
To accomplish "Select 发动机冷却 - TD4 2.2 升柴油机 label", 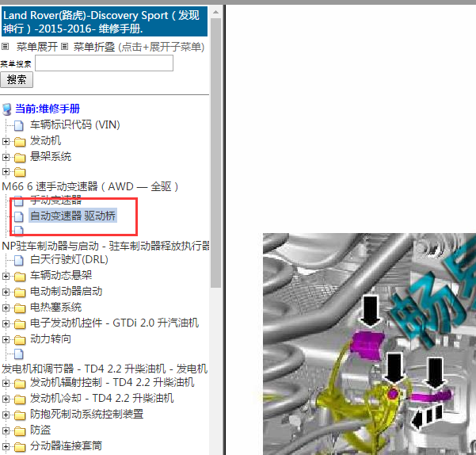I will (x=101, y=398).
